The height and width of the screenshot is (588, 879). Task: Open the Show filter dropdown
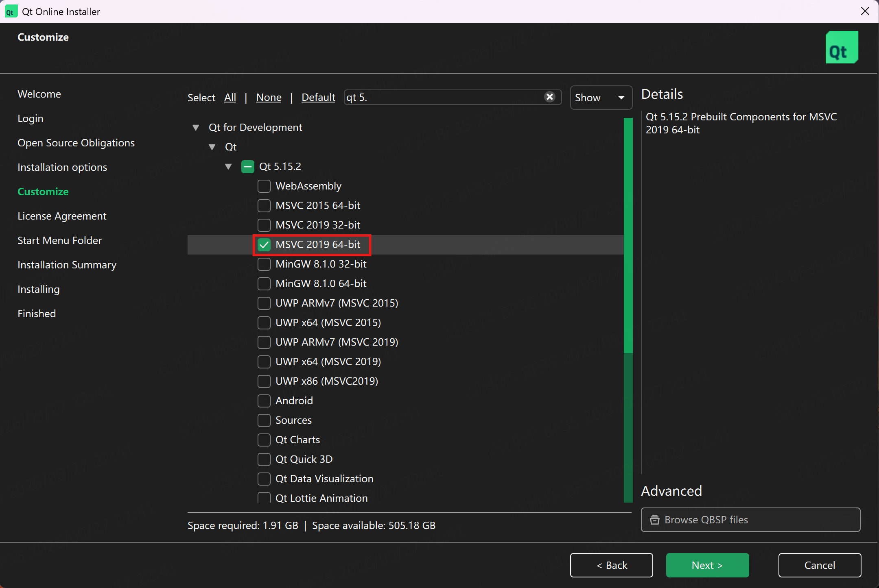tap(601, 98)
